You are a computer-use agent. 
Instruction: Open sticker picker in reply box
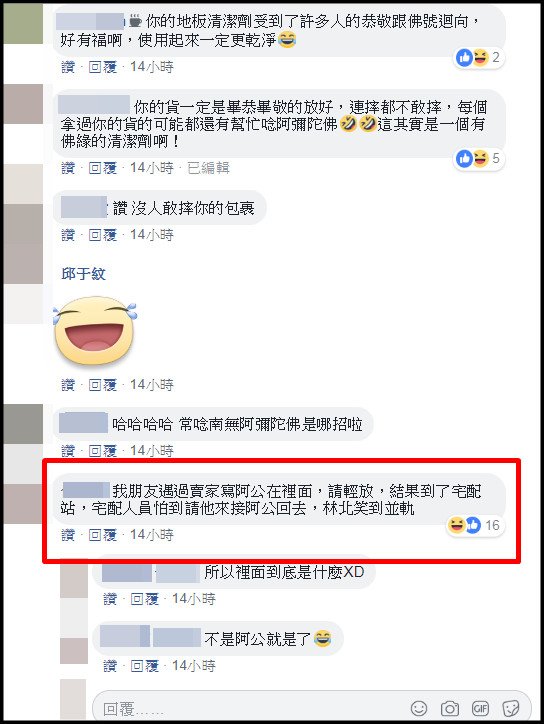pos(511,708)
